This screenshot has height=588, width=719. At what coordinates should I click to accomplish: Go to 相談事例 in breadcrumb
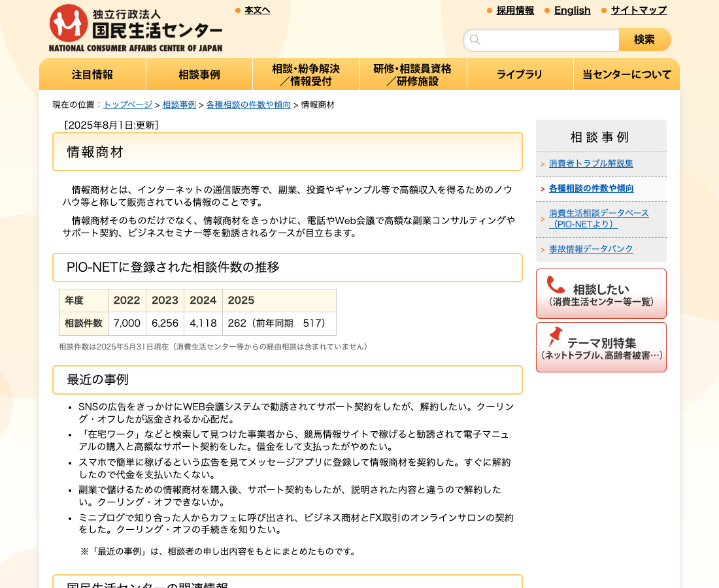pyautogui.click(x=179, y=105)
